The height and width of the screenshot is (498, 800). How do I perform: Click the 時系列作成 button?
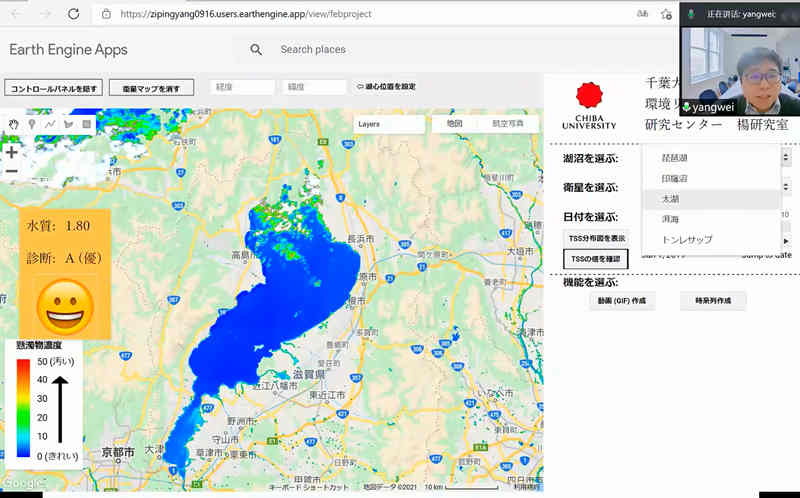[x=713, y=301]
